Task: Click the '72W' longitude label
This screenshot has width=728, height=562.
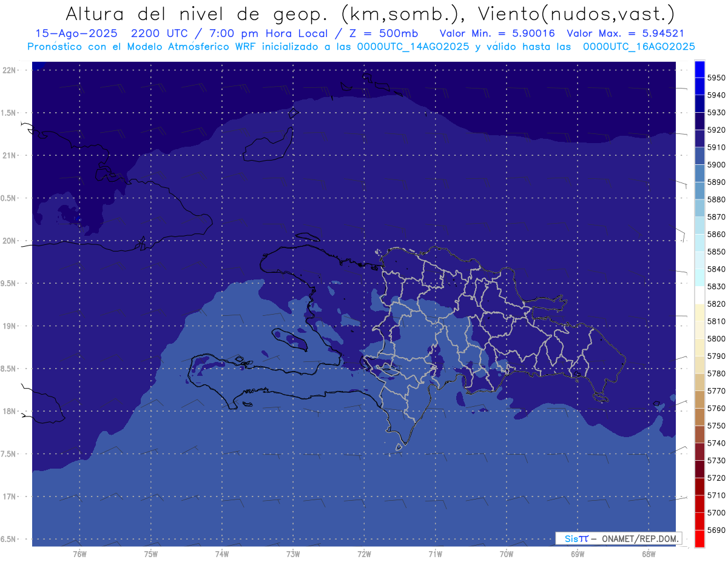Action: 364,554
